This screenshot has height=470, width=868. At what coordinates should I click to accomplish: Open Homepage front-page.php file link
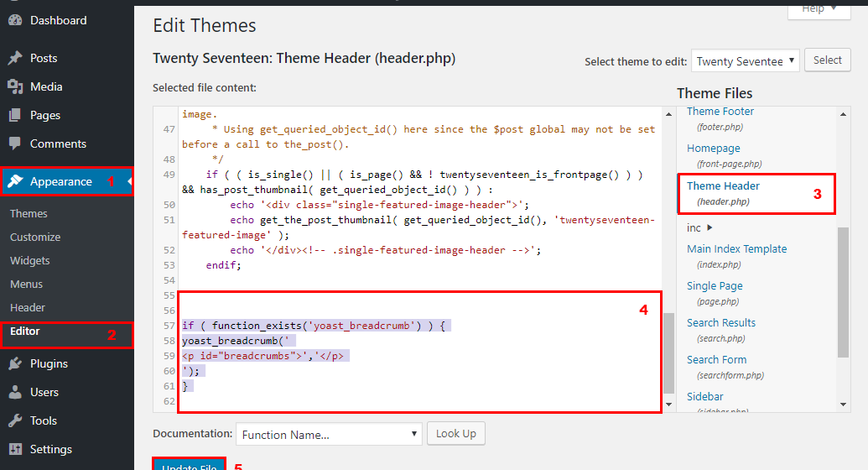(x=713, y=149)
